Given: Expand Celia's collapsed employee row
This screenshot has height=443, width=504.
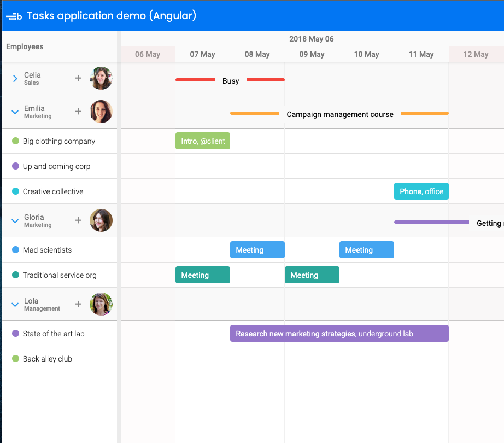Looking at the screenshot, I should pyautogui.click(x=15, y=79).
